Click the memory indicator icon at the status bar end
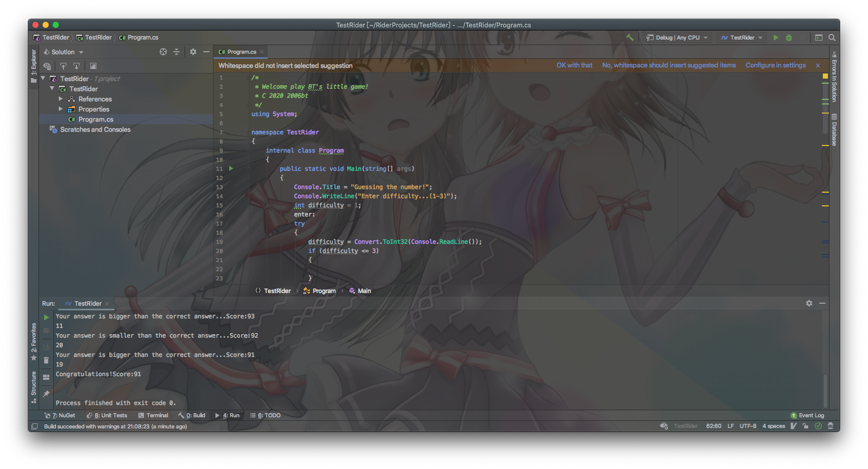868x469 pixels. (831, 426)
